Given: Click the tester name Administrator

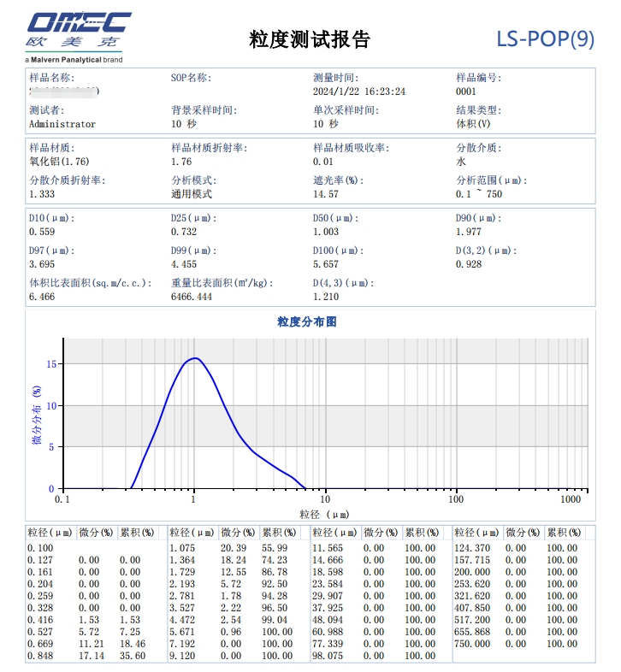Looking at the screenshot, I should click(x=62, y=124).
